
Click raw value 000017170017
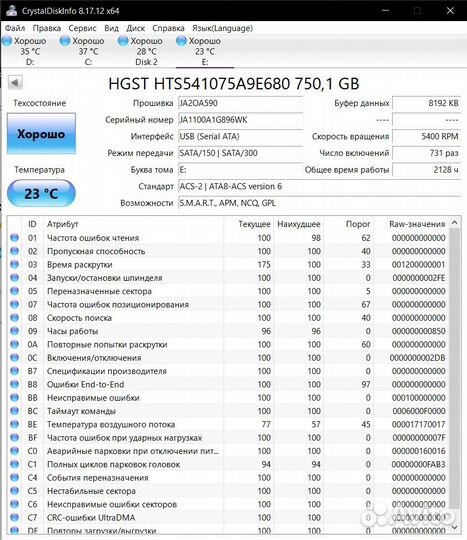(418, 424)
